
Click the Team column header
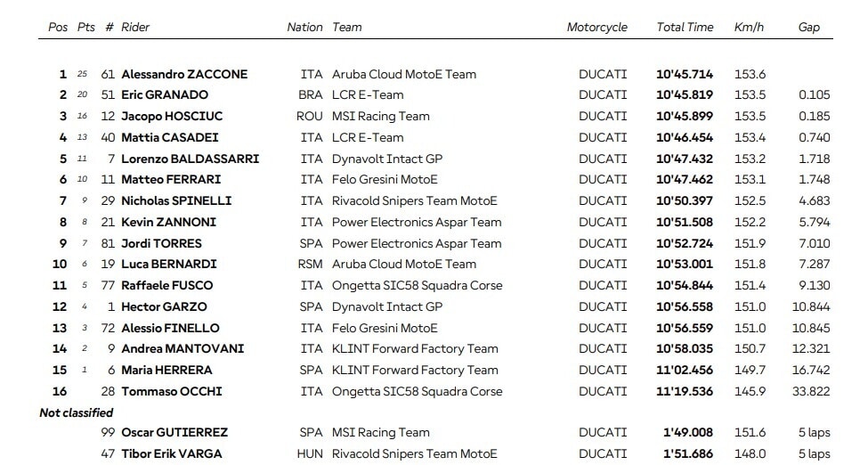point(347,27)
